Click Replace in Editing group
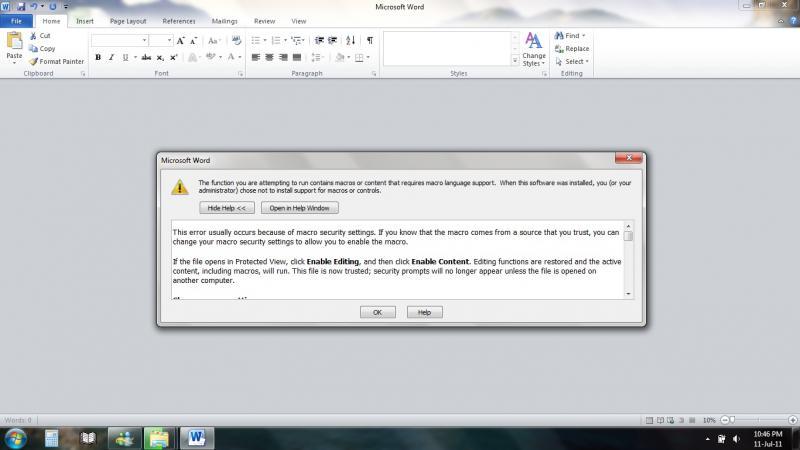Viewport: 800px width, 450px height. point(572,48)
